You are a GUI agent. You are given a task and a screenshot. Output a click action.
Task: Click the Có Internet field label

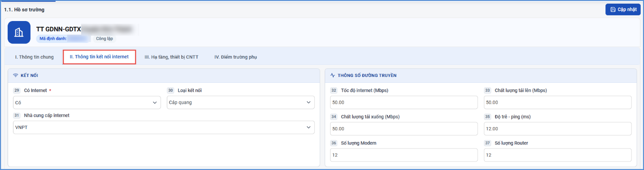35,90
